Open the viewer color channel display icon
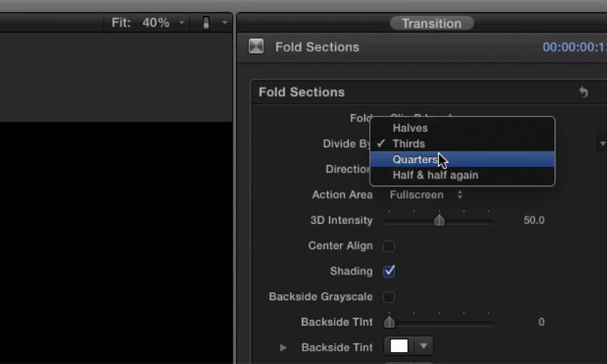Image resolution: width=607 pixels, height=364 pixels. pyautogui.click(x=206, y=23)
